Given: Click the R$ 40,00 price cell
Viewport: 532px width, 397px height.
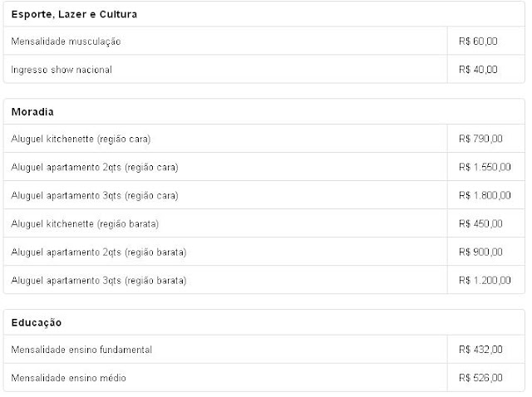Looking at the screenshot, I should point(478,70).
